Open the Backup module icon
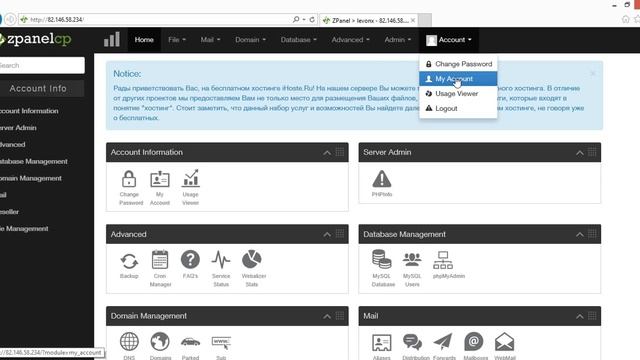The height and width of the screenshot is (360, 640). click(129, 261)
